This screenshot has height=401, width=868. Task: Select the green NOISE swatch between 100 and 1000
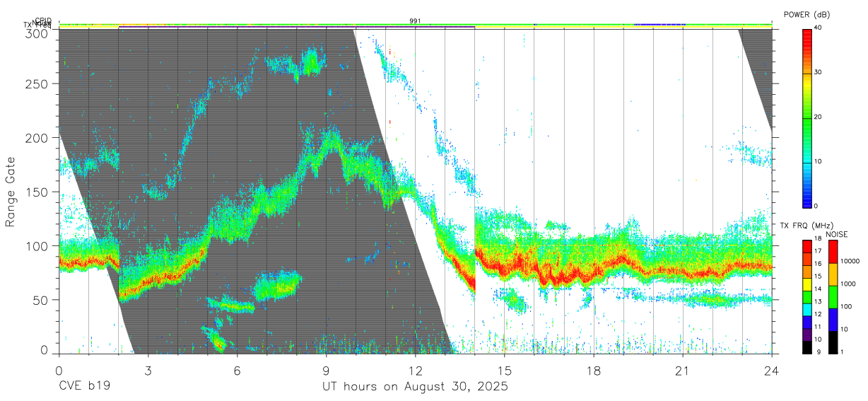[x=833, y=296]
